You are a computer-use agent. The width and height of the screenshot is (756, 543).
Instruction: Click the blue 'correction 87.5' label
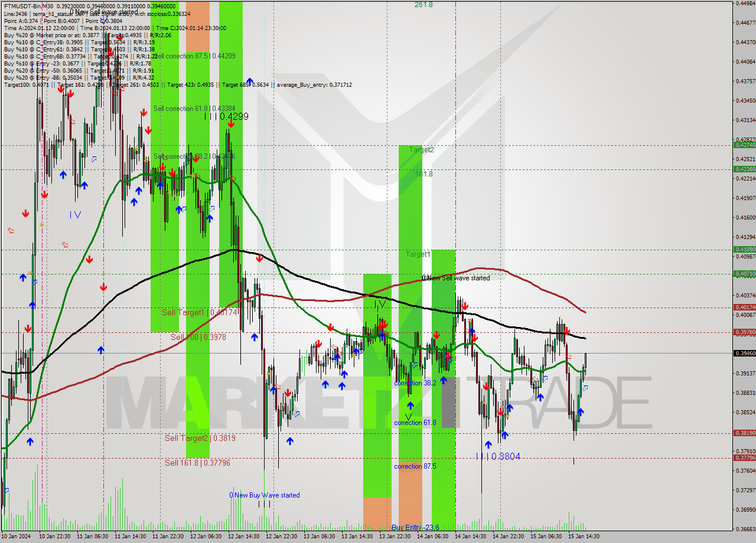(x=415, y=466)
